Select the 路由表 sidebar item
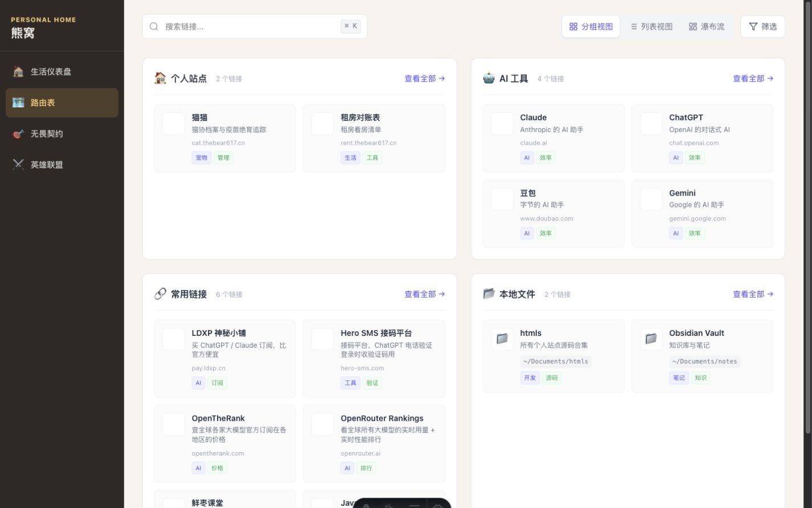Viewport: 812px width, 508px height. [x=62, y=103]
